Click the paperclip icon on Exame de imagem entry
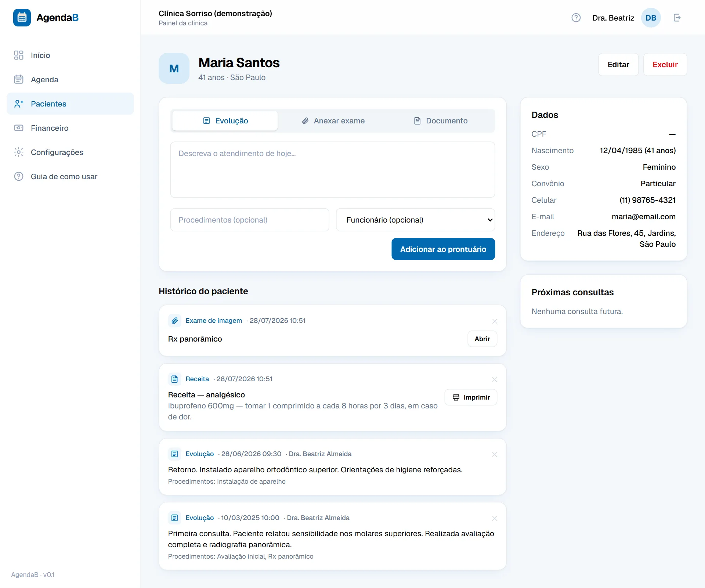 tap(175, 321)
